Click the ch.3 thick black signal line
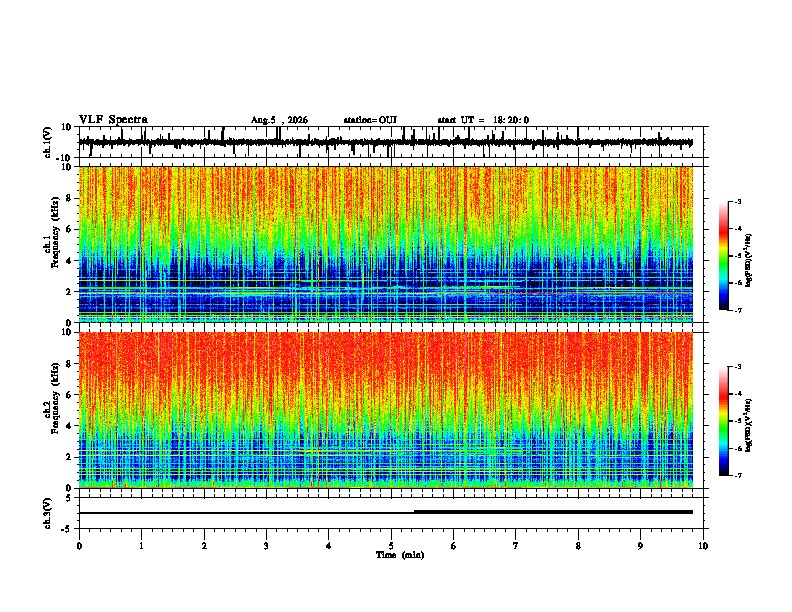 [553, 512]
